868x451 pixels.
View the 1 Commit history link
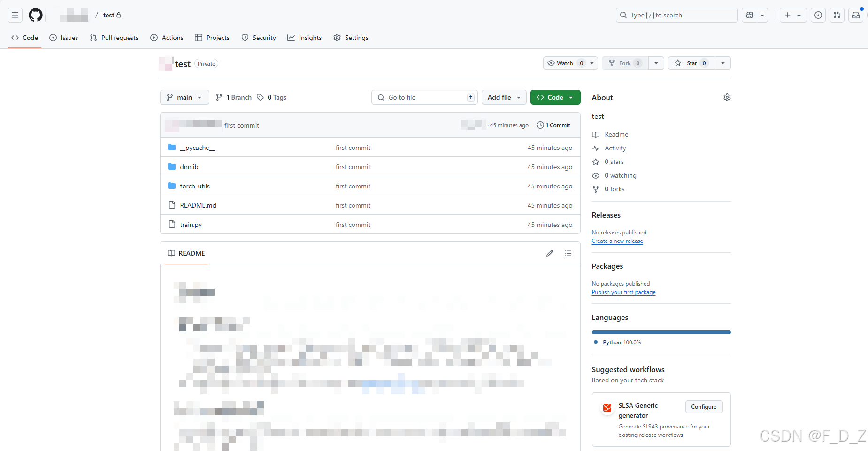(553, 125)
